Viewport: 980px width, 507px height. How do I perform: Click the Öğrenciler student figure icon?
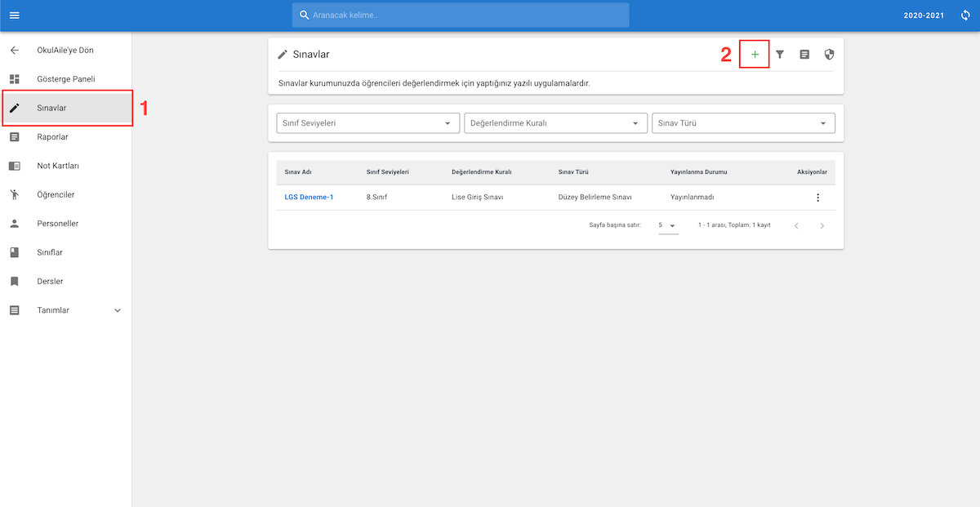coord(14,194)
